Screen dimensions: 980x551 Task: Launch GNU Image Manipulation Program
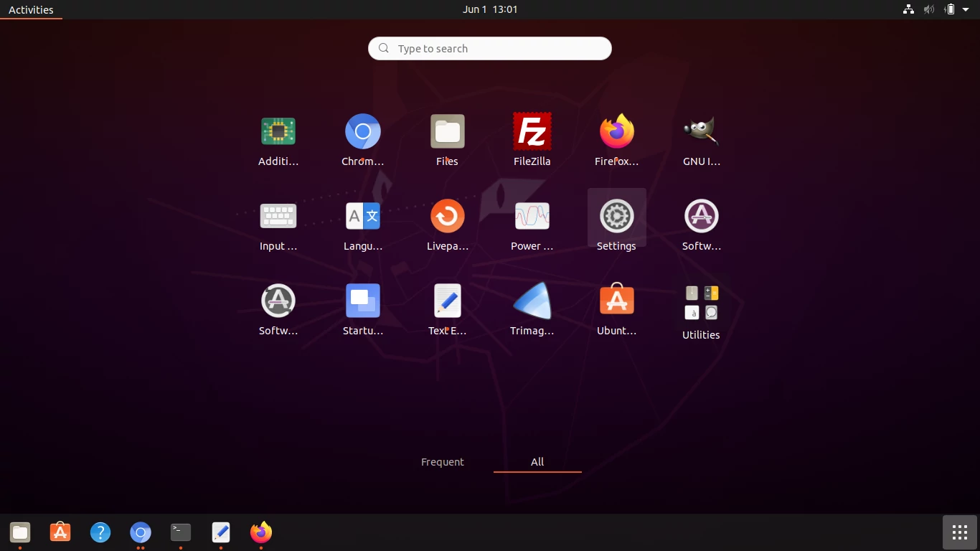pyautogui.click(x=702, y=141)
